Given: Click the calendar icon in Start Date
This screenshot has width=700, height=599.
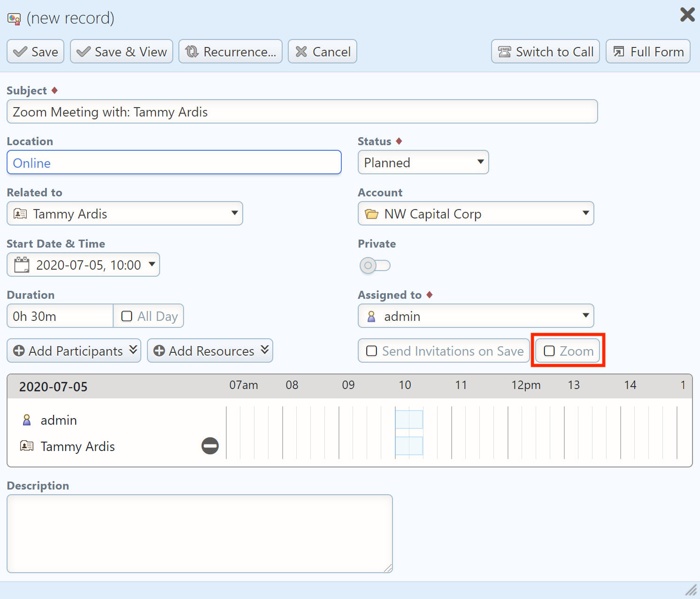Looking at the screenshot, I should 22,264.
